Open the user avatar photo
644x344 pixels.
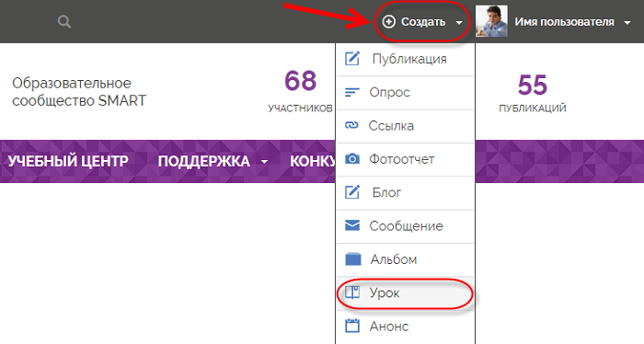coord(491,21)
